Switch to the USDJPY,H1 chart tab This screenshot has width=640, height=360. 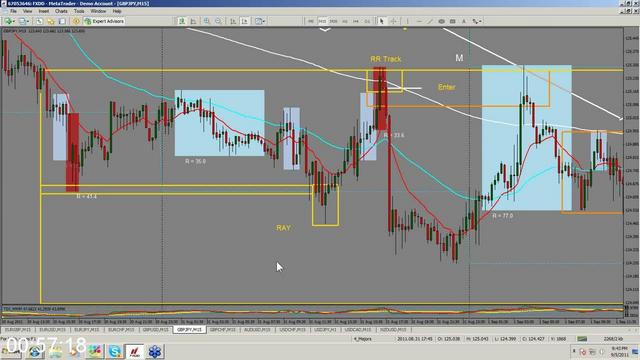[x=325, y=329]
